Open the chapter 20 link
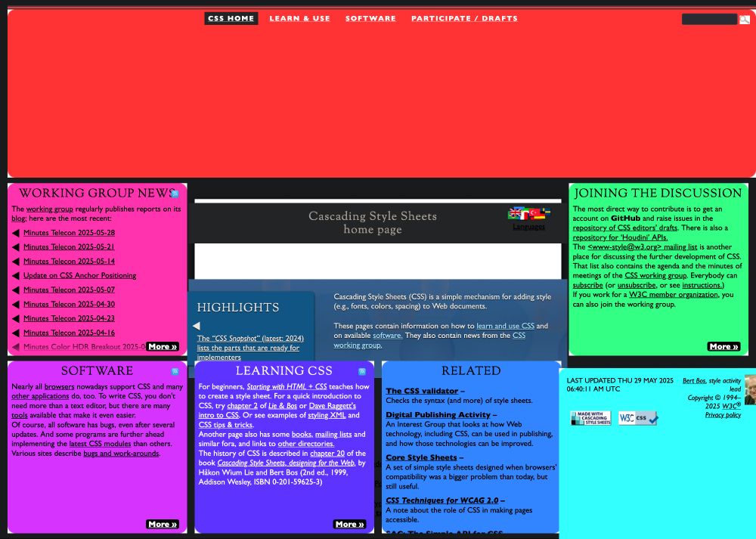The height and width of the screenshot is (539, 756). [x=327, y=453]
